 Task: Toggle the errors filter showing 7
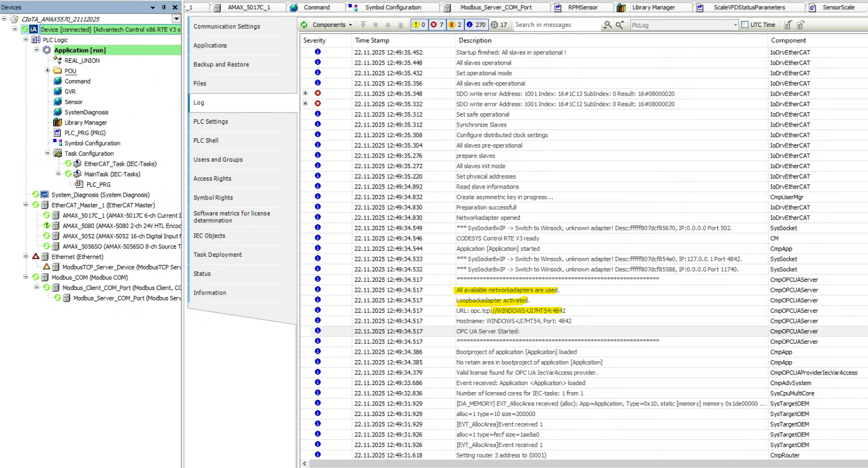tap(437, 25)
